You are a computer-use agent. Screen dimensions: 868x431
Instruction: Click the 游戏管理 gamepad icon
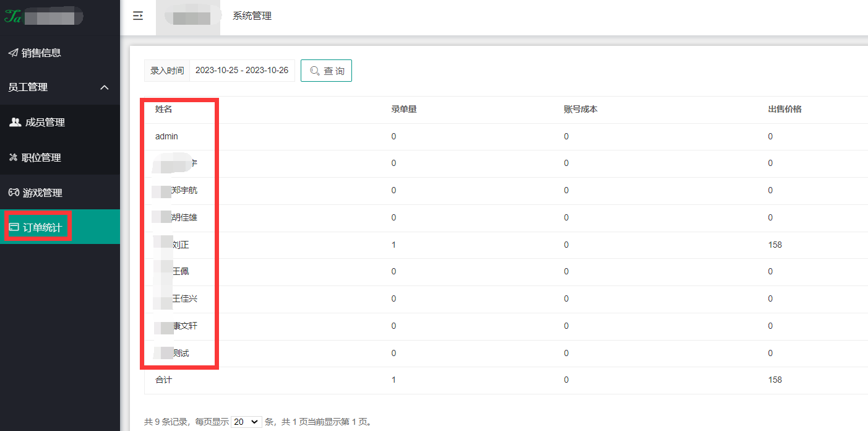(x=14, y=193)
